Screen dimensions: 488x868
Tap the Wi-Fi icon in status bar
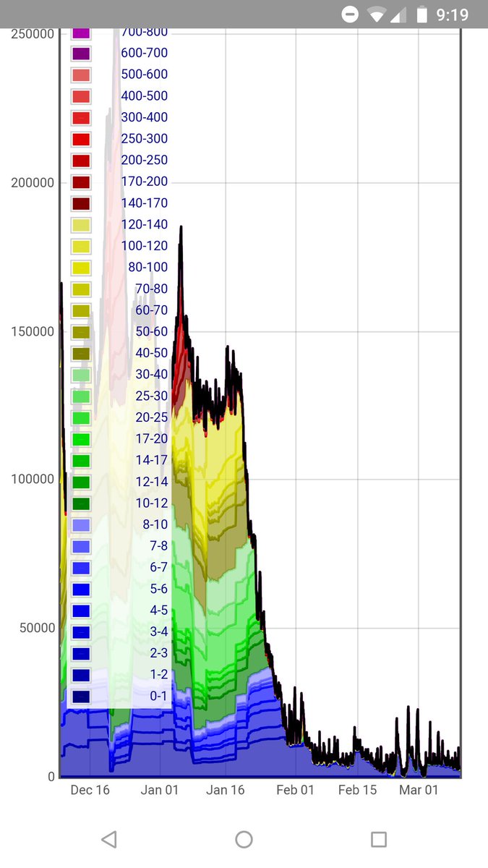point(376,14)
